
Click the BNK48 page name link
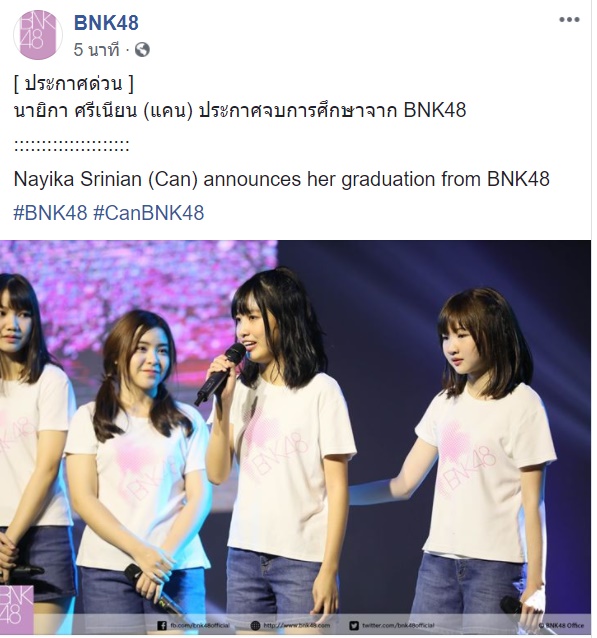pyautogui.click(x=106, y=23)
